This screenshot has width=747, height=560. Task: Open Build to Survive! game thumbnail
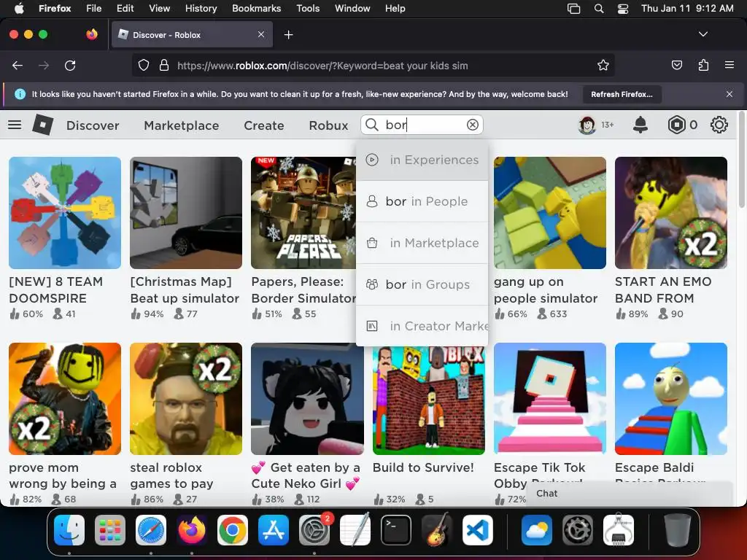[429, 399]
